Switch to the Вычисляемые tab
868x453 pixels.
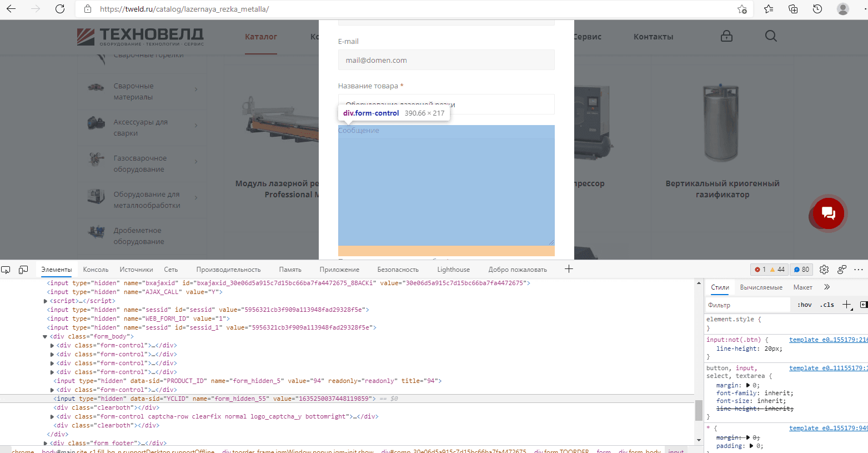761,287
